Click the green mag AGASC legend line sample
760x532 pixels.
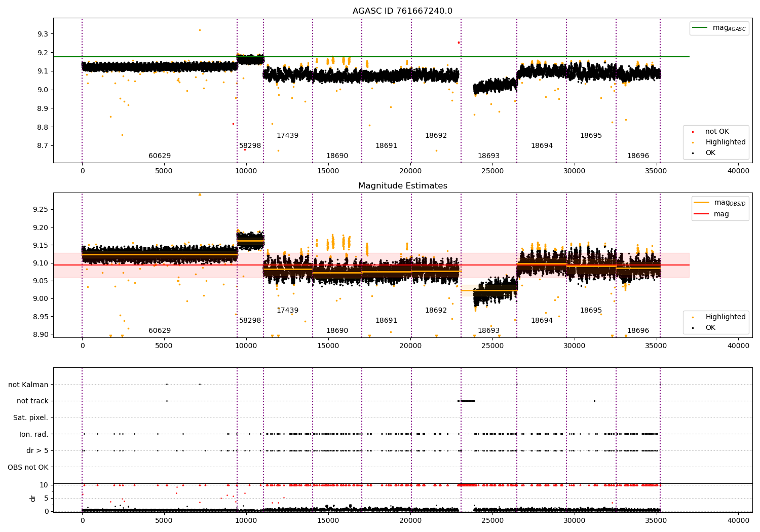(700, 28)
